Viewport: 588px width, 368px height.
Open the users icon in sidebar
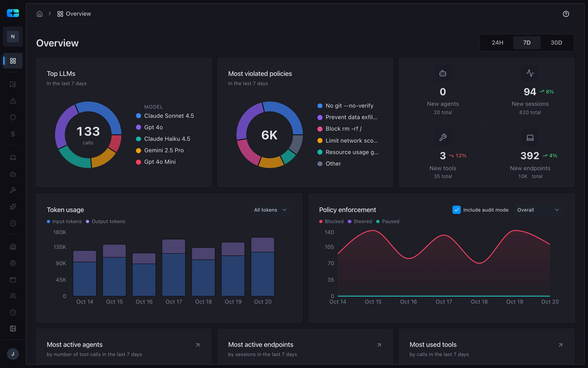click(x=13, y=296)
